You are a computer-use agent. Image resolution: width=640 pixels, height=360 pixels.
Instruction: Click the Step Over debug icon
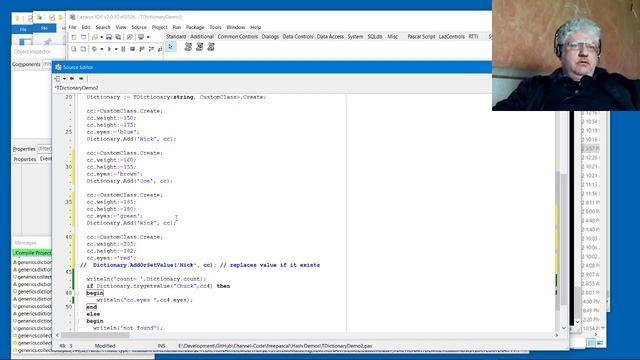pos(151,49)
